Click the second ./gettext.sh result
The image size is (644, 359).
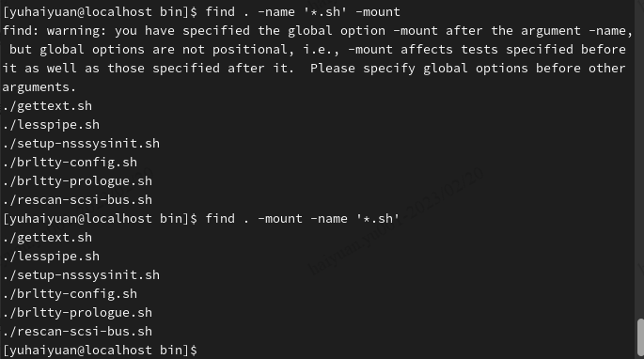(x=47, y=238)
